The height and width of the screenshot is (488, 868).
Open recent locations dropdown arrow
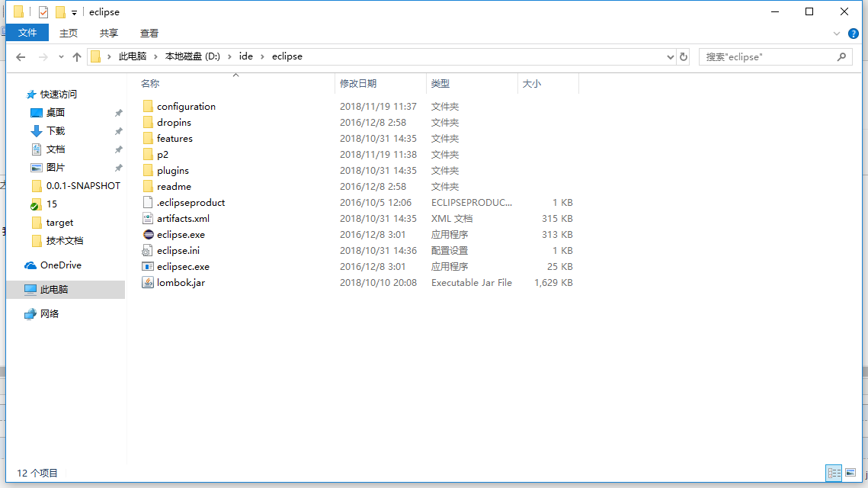click(x=61, y=56)
